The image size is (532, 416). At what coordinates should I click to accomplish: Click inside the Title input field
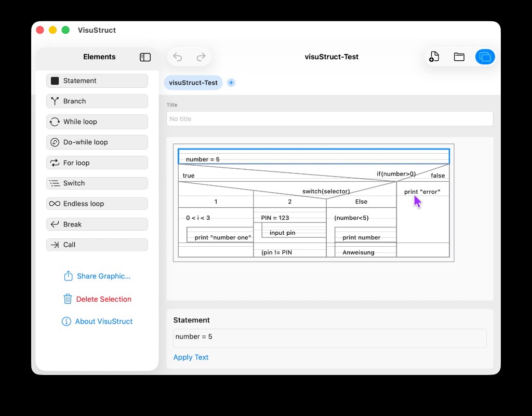pos(329,118)
